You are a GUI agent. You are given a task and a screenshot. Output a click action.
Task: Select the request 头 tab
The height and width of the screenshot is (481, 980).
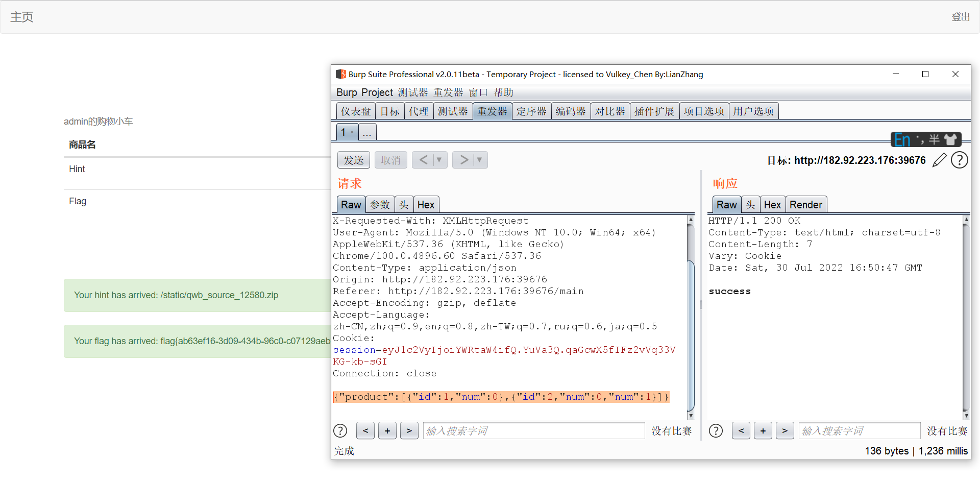click(404, 205)
